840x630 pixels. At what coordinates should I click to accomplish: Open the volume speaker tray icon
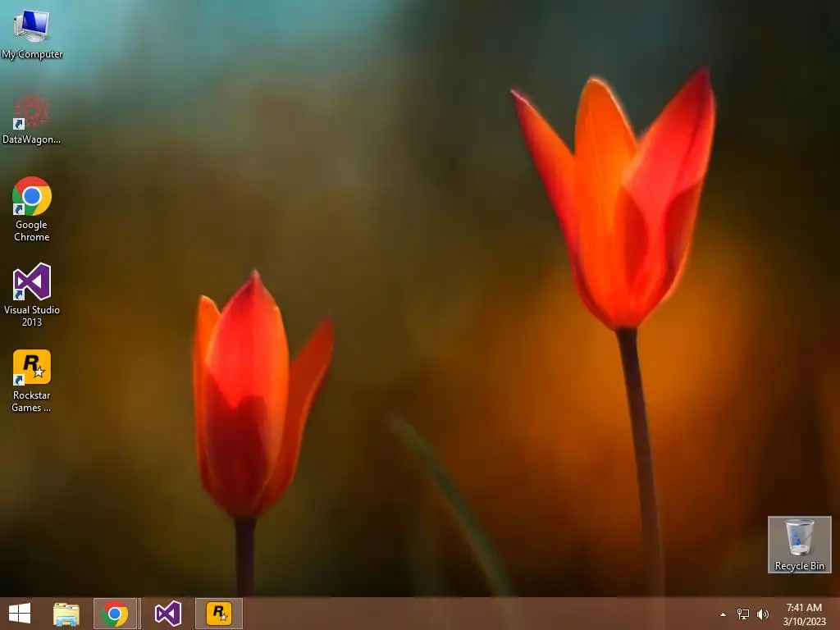[x=763, y=614]
